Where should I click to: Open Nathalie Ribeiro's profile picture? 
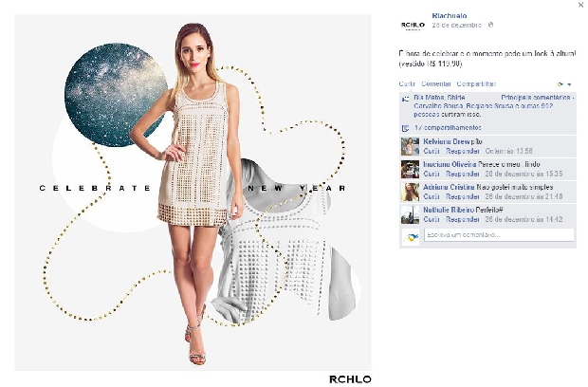click(410, 215)
